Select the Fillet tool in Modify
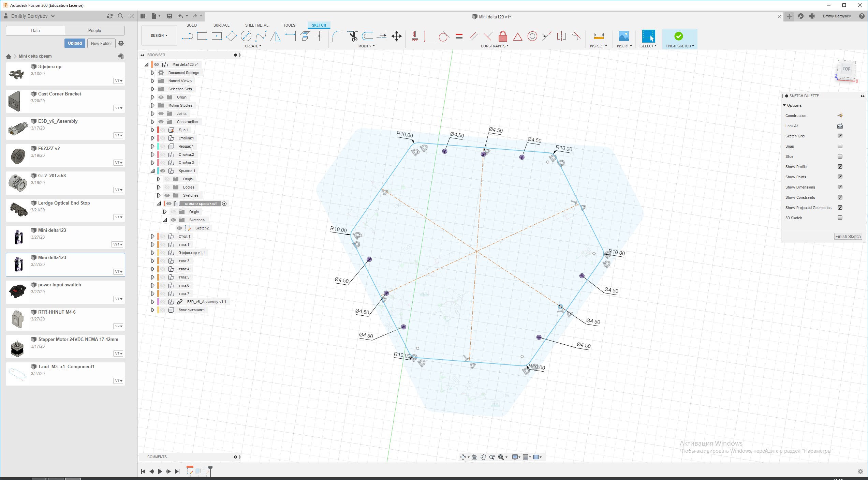The width and height of the screenshot is (868, 480). [337, 36]
